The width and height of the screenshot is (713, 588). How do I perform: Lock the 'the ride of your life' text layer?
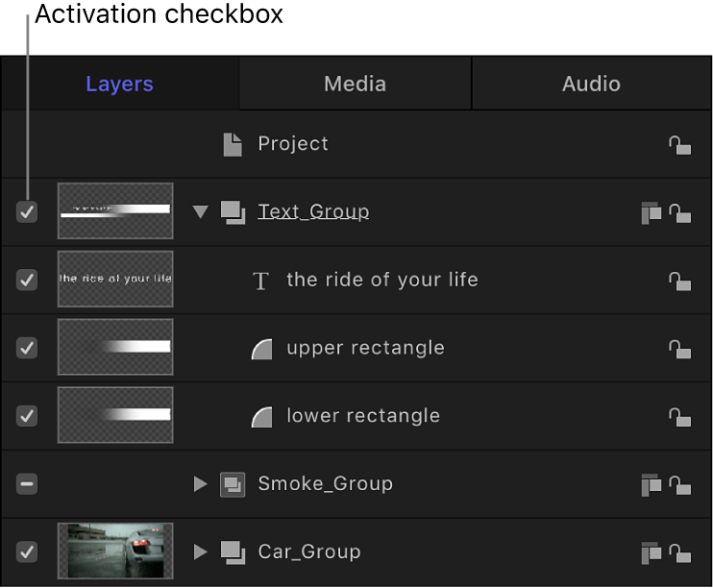pyautogui.click(x=679, y=281)
